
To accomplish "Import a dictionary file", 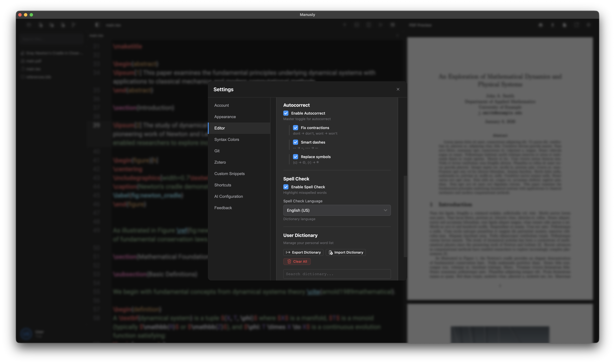I will 345,252.
